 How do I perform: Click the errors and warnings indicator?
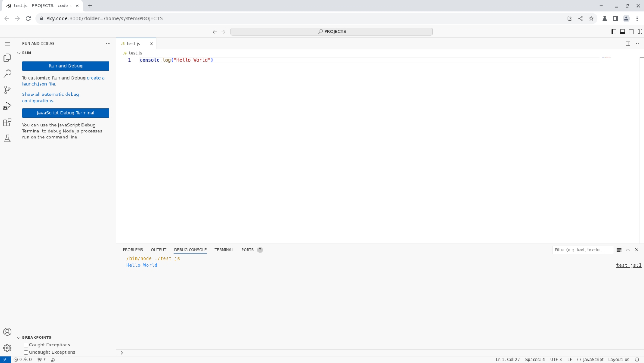[23, 360]
